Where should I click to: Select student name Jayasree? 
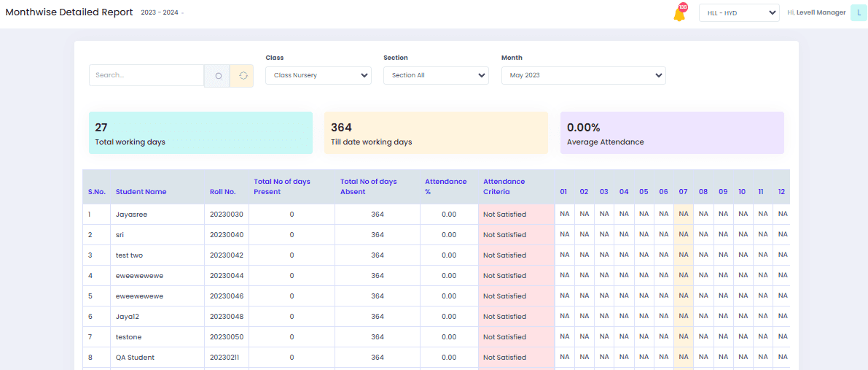(x=132, y=214)
